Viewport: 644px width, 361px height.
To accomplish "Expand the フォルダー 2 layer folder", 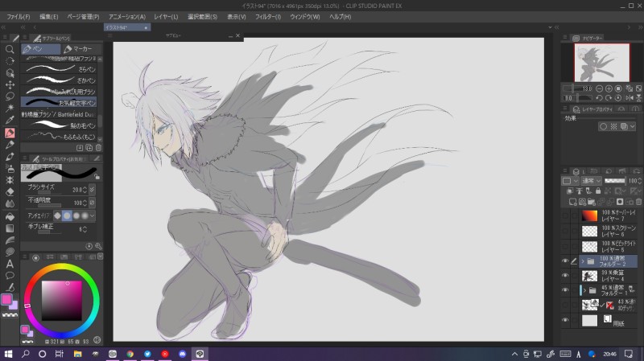I will point(583,261).
